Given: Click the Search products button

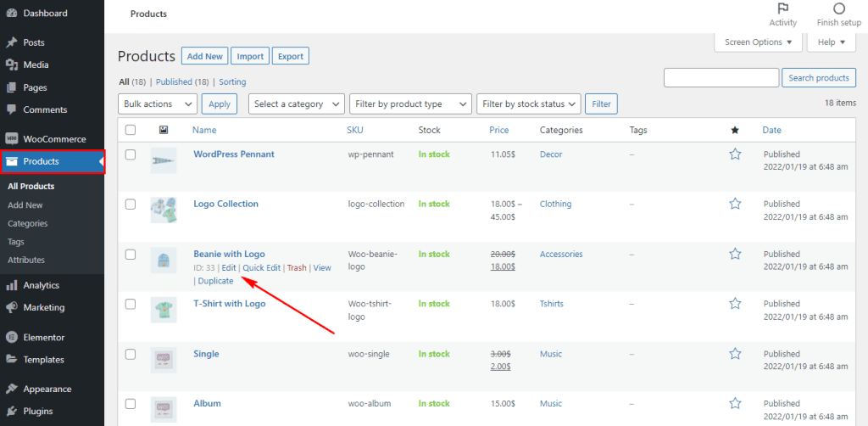Looking at the screenshot, I should (819, 77).
